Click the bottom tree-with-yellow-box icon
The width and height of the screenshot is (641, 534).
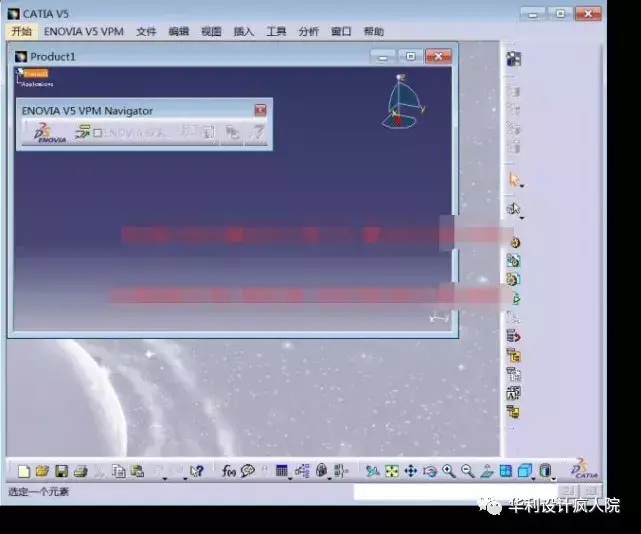tap(513, 411)
